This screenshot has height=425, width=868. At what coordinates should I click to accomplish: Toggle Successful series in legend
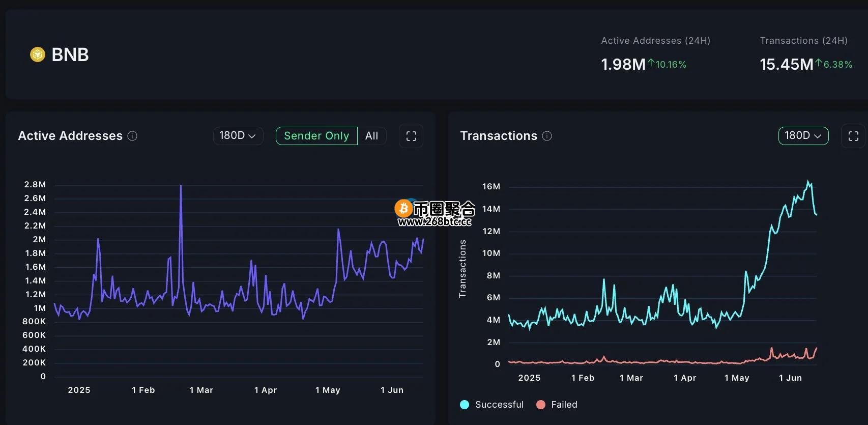click(x=491, y=405)
